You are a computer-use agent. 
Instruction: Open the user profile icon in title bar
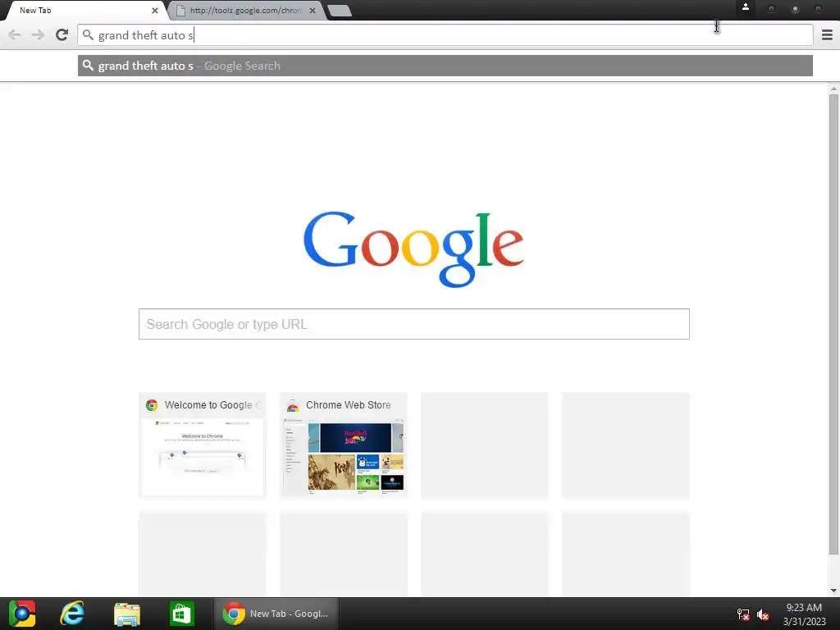point(745,7)
